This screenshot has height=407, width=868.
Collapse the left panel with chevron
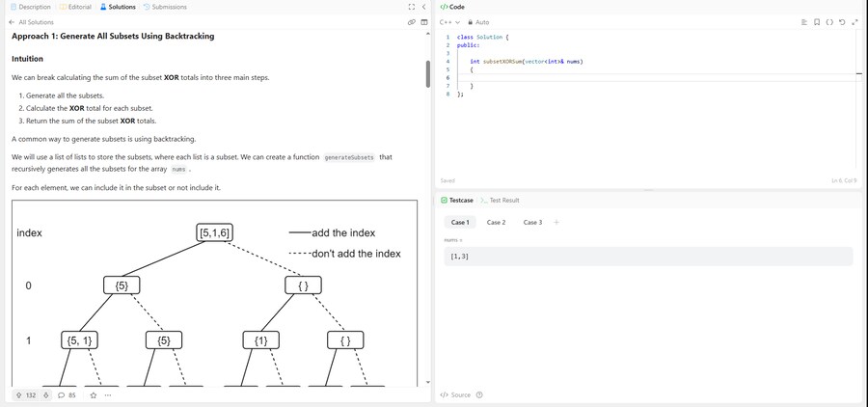[x=424, y=7]
